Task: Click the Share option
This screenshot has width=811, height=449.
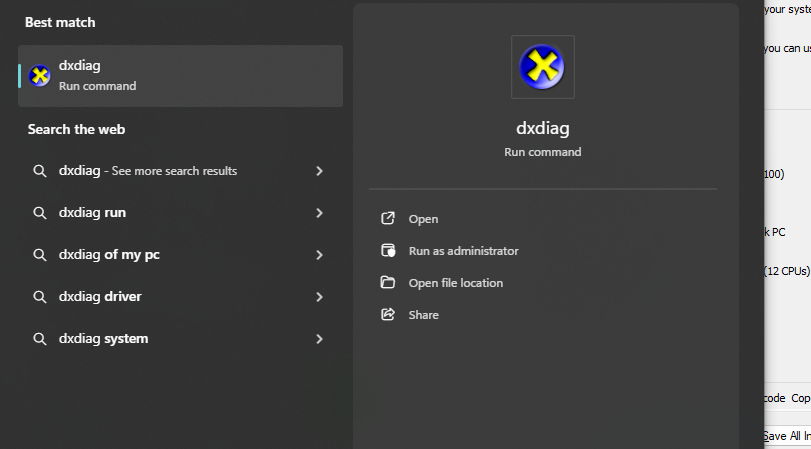Action: click(x=424, y=315)
